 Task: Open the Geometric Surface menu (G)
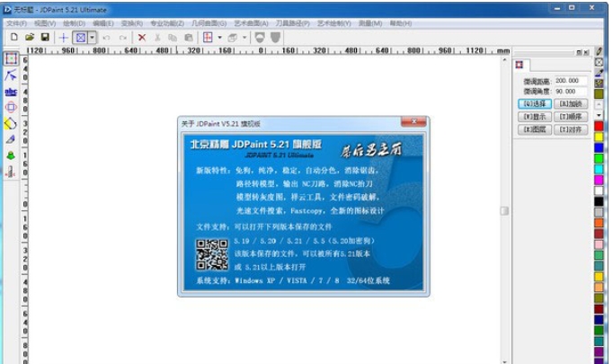(209, 23)
